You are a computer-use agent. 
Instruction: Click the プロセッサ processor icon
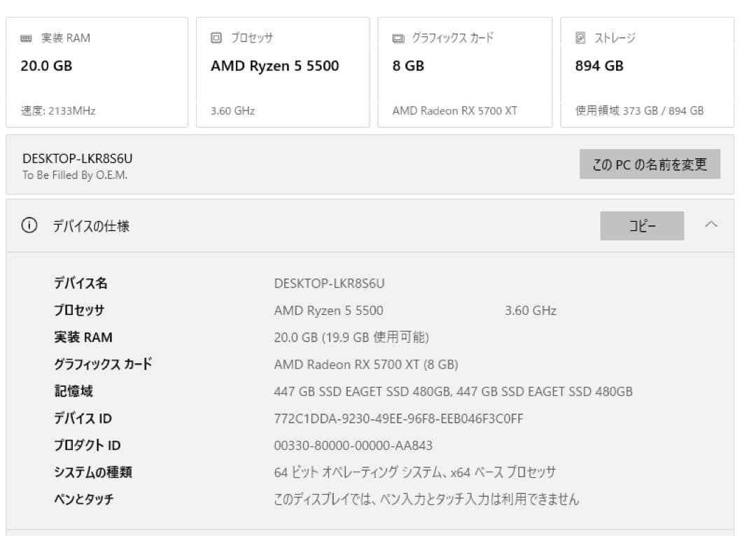pos(215,38)
